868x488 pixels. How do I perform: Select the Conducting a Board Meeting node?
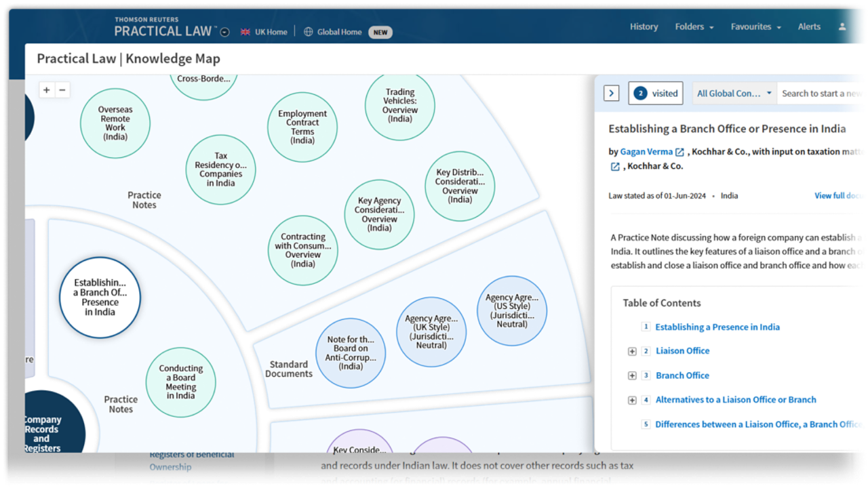point(181,382)
